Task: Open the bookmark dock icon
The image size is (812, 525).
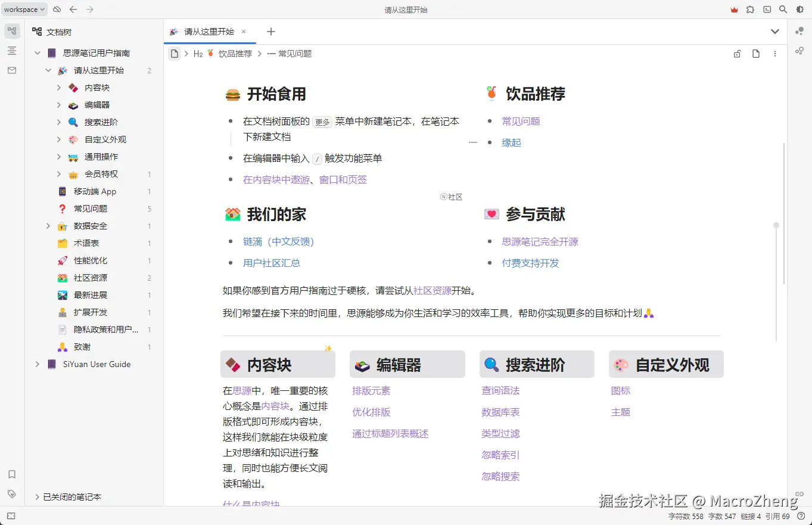Action: coord(12,474)
